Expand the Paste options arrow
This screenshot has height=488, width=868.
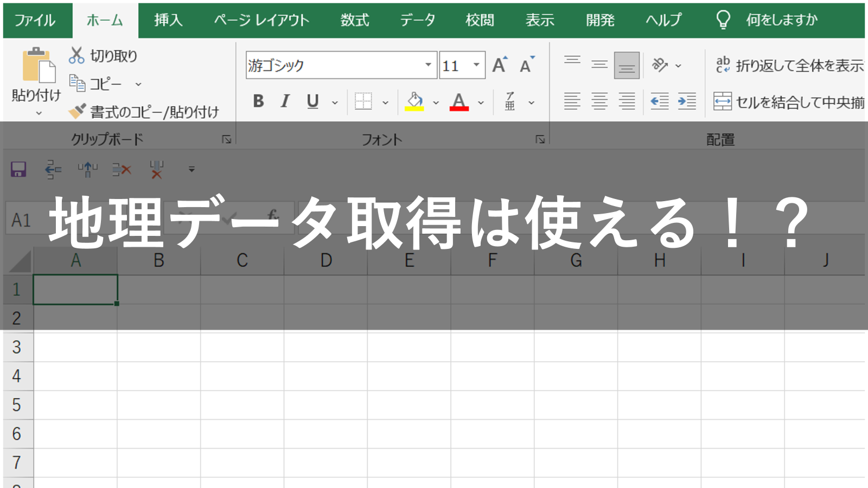[x=39, y=113]
